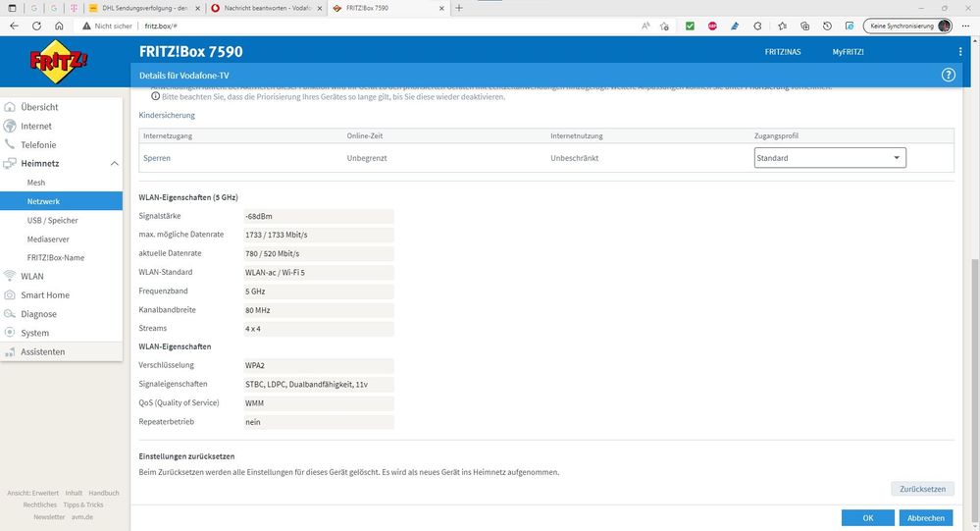
Task: Open the favorites list icon
Action: click(x=783, y=26)
